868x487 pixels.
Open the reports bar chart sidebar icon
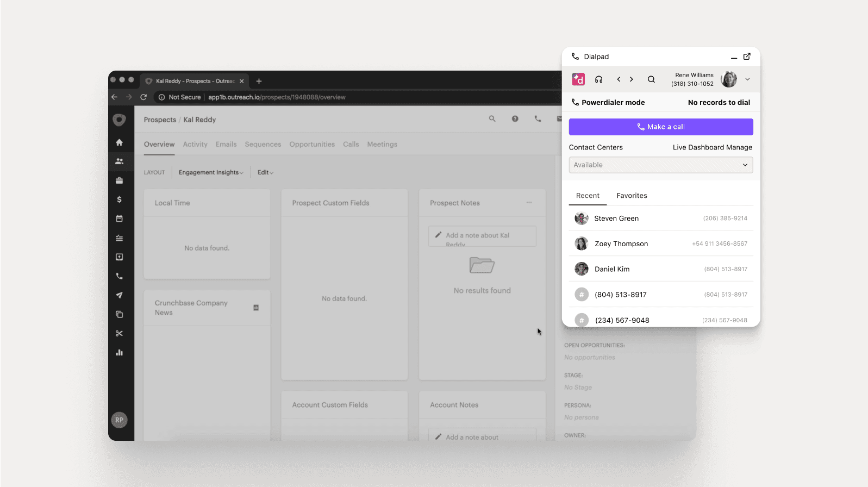point(119,353)
